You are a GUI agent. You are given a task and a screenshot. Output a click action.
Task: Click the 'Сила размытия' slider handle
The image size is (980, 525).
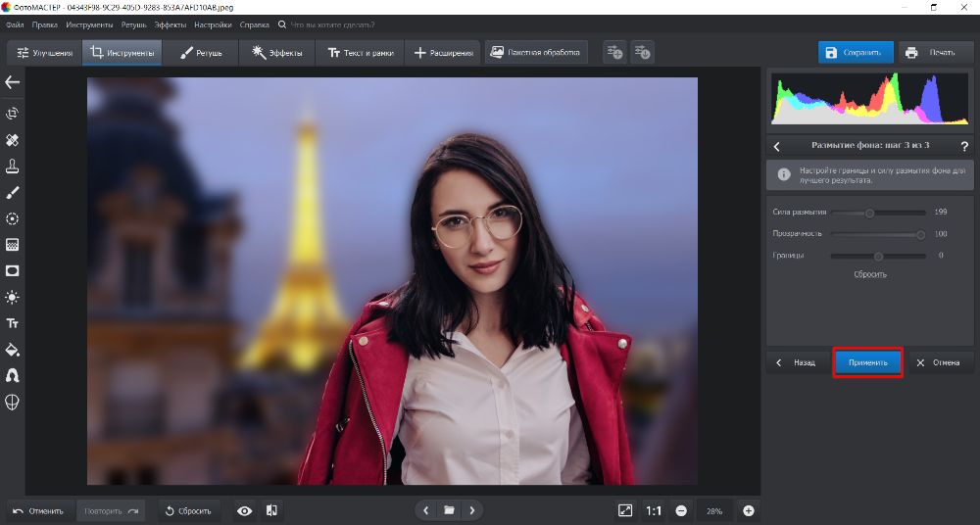click(x=869, y=213)
